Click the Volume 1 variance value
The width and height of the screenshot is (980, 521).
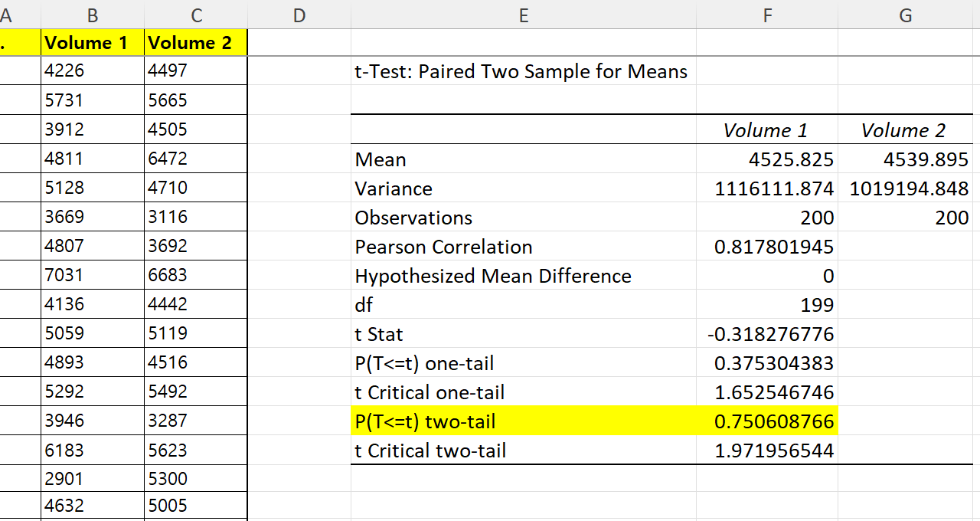click(x=774, y=188)
